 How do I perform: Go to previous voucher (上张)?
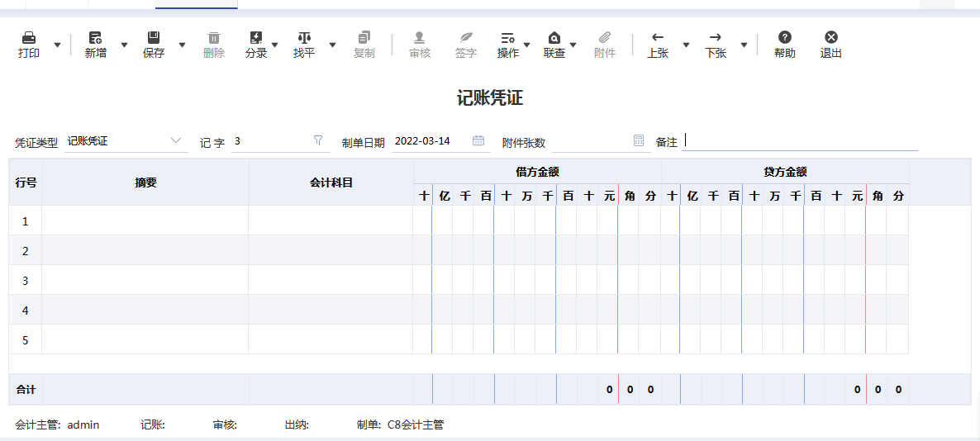(x=658, y=38)
